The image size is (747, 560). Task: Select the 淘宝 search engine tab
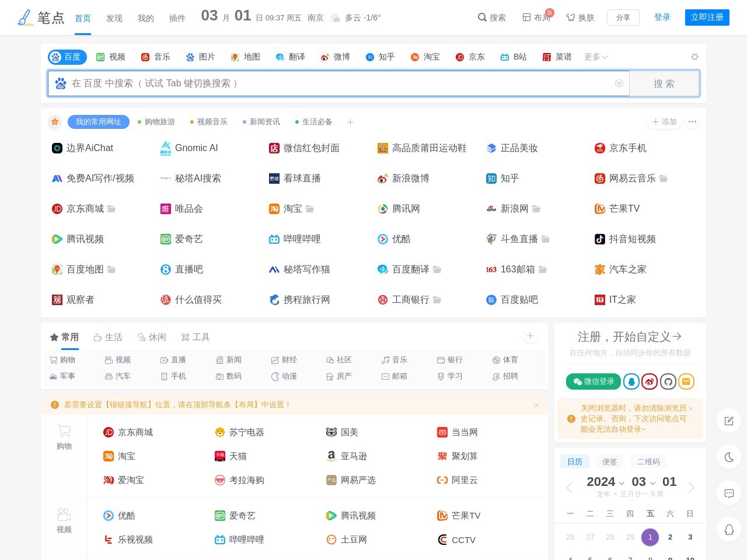coord(425,57)
